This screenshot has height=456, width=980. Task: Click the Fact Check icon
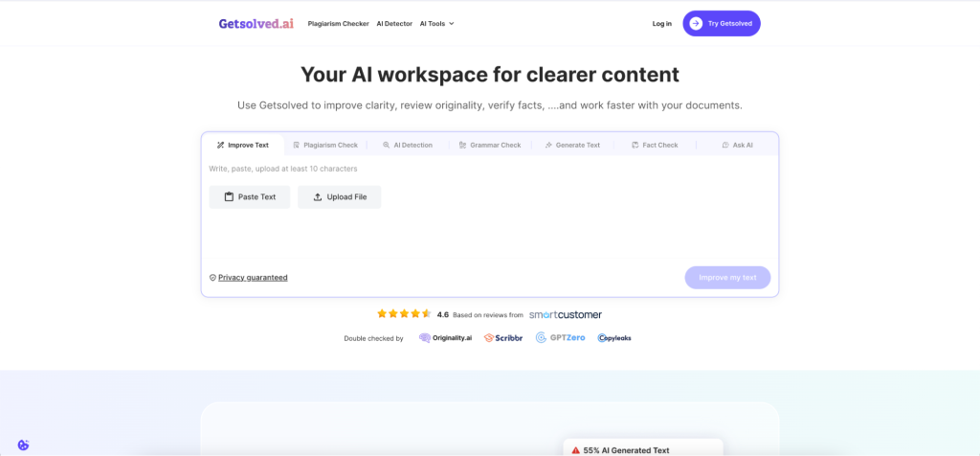tap(635, 145)
